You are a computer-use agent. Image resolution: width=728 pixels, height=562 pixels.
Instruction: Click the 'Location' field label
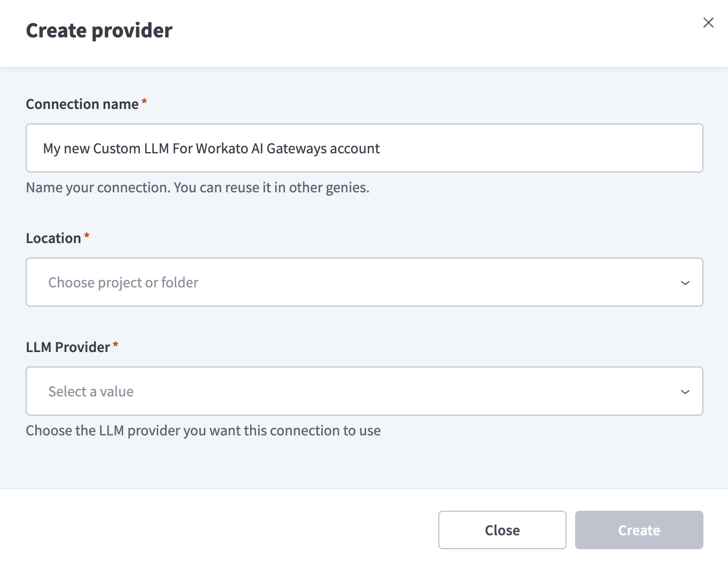point(53,238)
